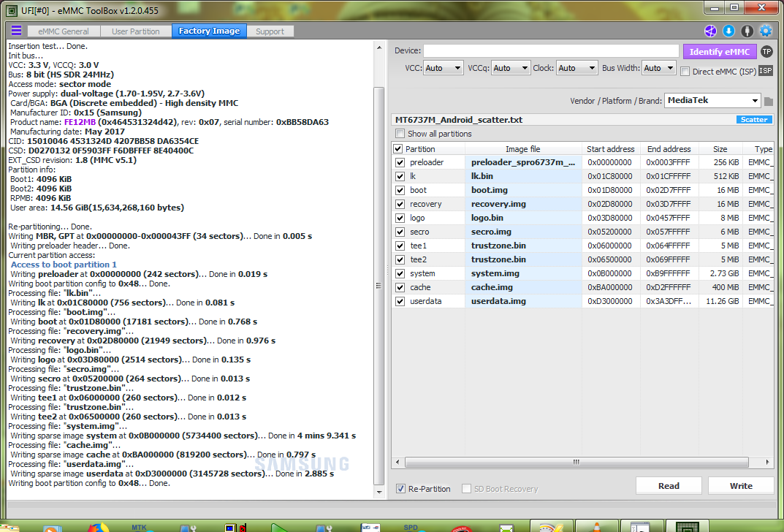The image size is (784, 532).
Task: Open VLC cone icon in taskbar
Action: [x=596, y=528]
